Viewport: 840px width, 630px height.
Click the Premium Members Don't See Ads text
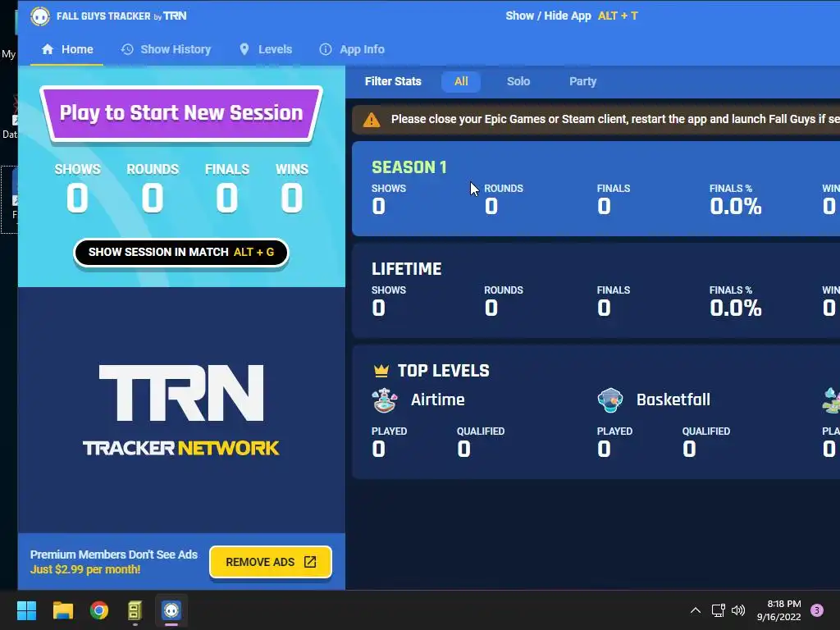(113, 555)
